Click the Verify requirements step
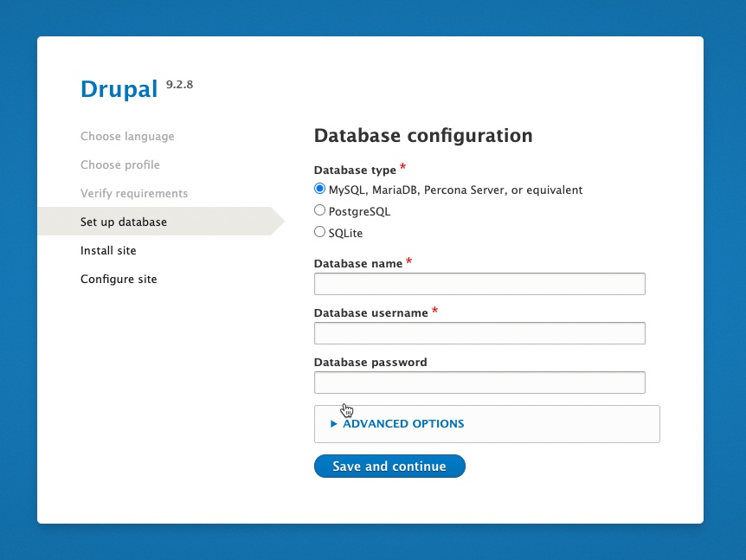The image size is (746, 560). [134, 194]
